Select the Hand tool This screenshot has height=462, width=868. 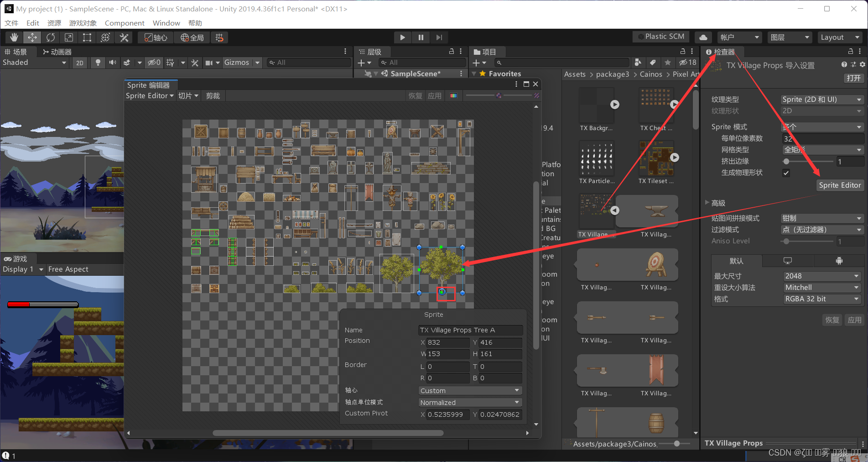[14, 37]
